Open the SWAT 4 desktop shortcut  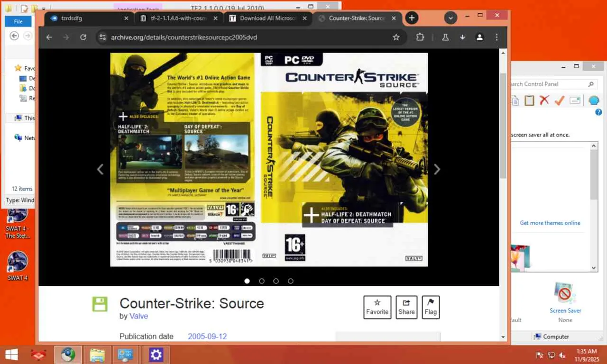(x=18, y=266)
